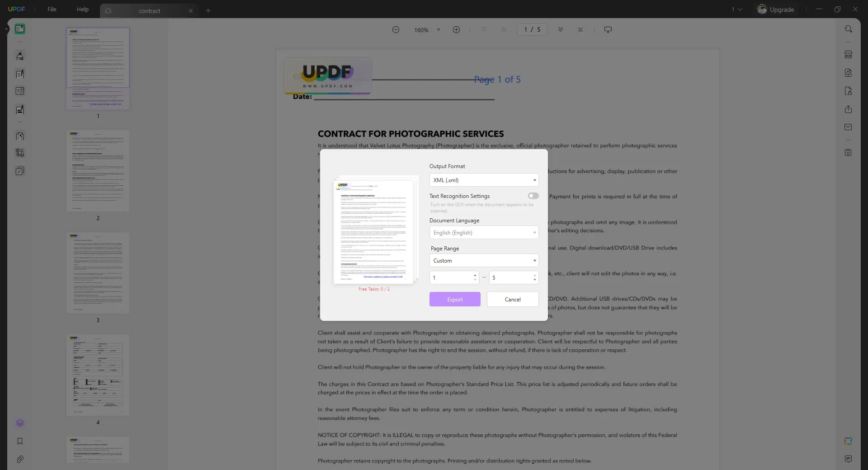The image size is (868, 470).
Task: Open the File menu
Action: pos(52,9)
